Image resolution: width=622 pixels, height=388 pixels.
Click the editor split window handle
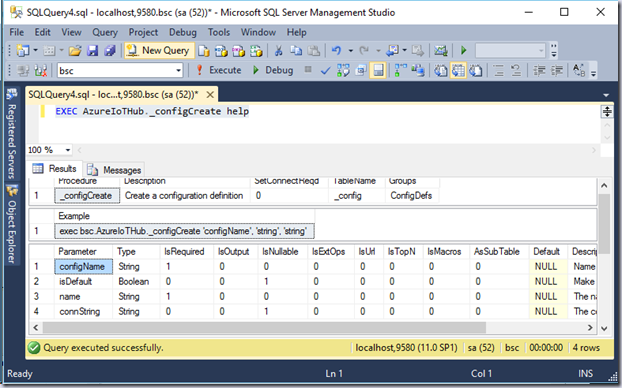(607, 111)
